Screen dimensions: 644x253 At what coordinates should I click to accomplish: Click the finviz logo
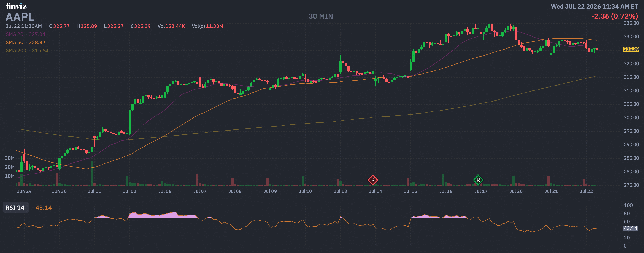coord(16,6)
